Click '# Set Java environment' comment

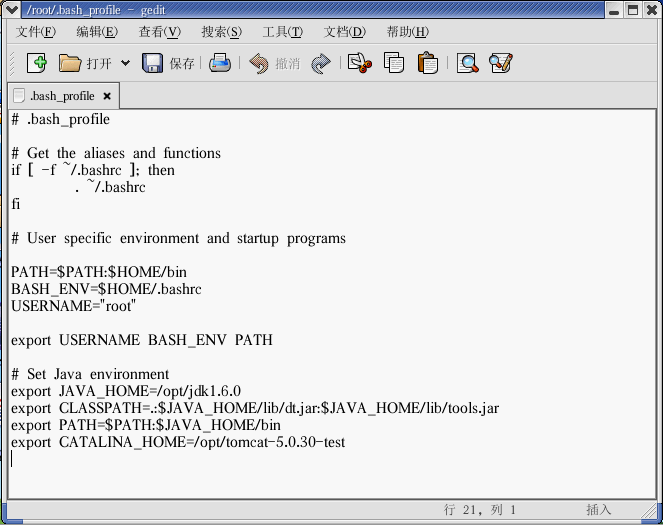tap(90, 374)
